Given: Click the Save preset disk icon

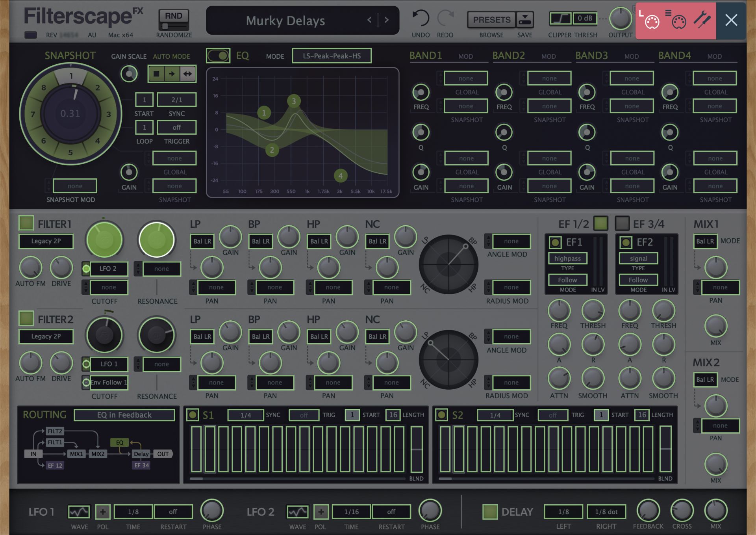Looking at the screenshot, I should pyautogui.click(x=525, y=19).
